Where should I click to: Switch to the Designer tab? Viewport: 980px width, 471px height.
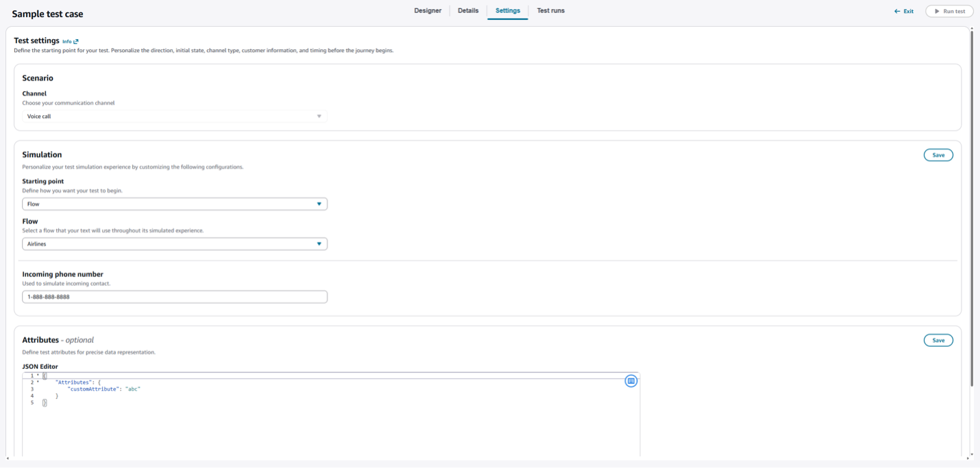(x=428, y=11)
